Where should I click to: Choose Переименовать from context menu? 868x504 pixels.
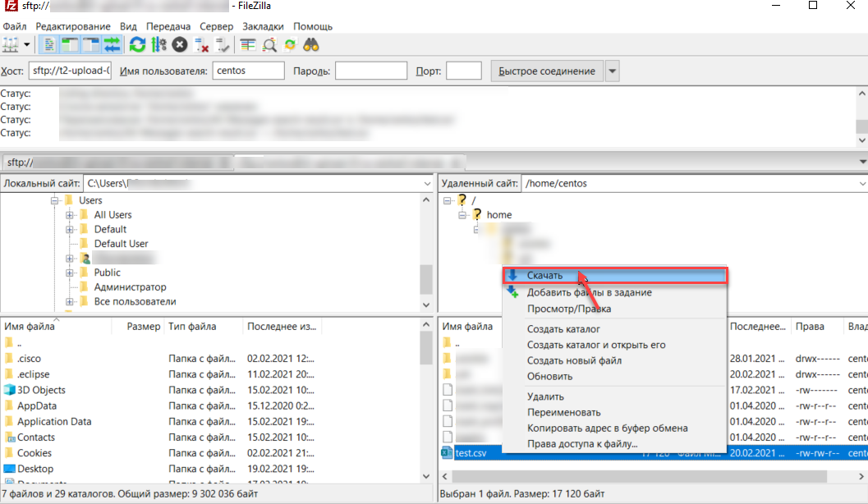(x=563, y=412)
